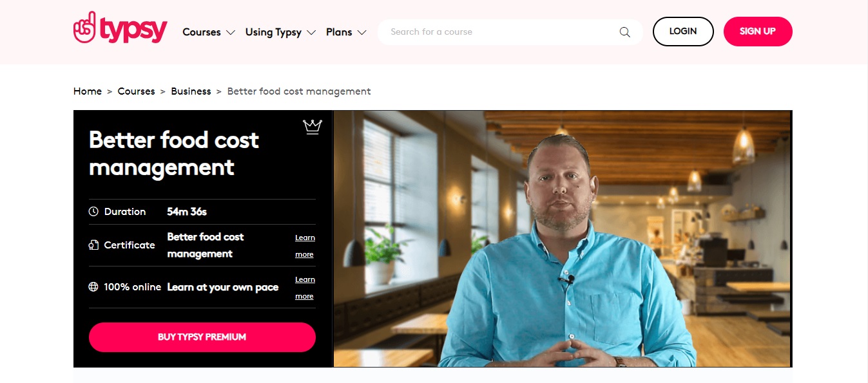Expand the Using Typsy chevron
The width and height of the screenshot is (868, 383).
coord(311,32)
